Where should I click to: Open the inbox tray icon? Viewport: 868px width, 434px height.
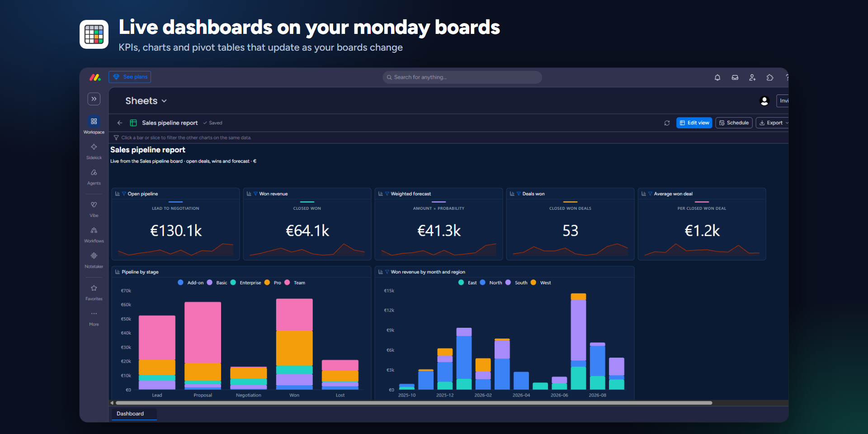pyautogui.click(x=735, y=77)
